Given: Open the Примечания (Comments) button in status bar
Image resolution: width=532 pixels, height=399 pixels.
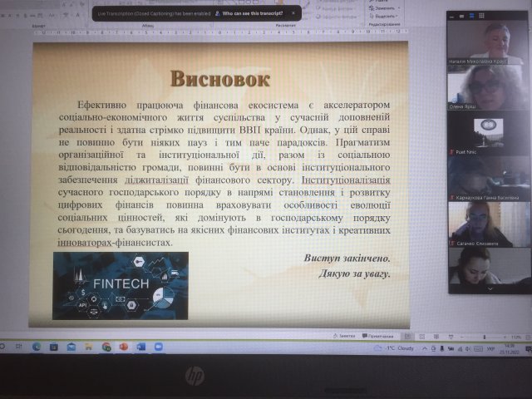Looking at the screenshot, I should (x=379, y=335).
